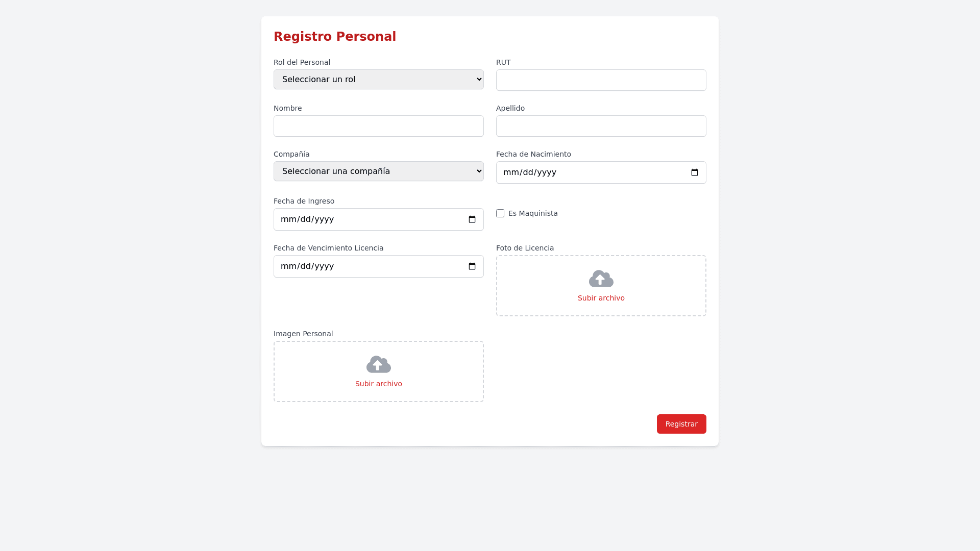Image resolution: width=980 pixels, height=551 pixels.
Task: Expand the Rol del Personal dropdown
Action: [378, 80]
